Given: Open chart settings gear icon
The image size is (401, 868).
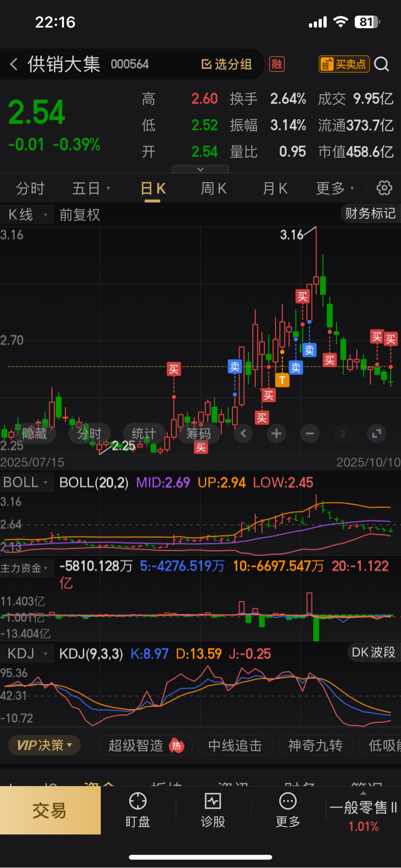Looking at the screenshot, I should point(384,188).
